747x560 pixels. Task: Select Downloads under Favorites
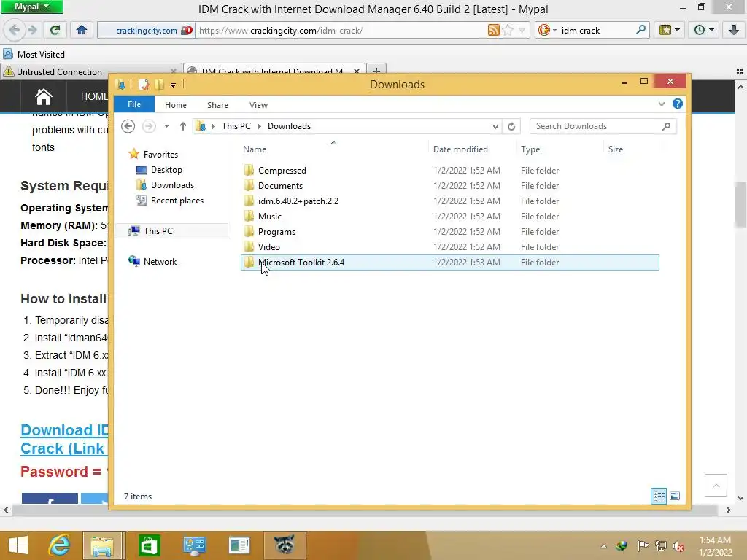coord(172,184)
